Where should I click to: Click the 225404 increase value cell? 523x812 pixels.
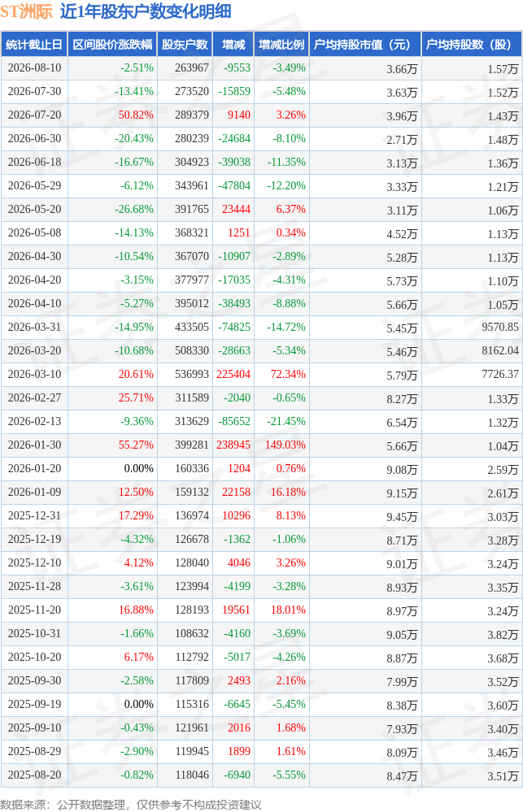pos(233,374)
